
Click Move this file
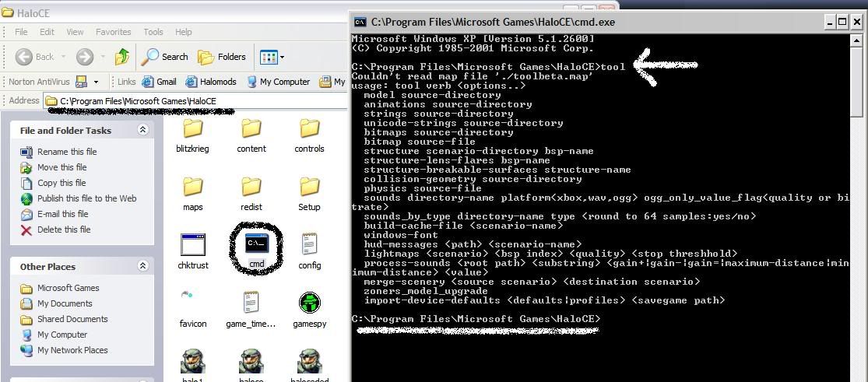click(62, 167)
